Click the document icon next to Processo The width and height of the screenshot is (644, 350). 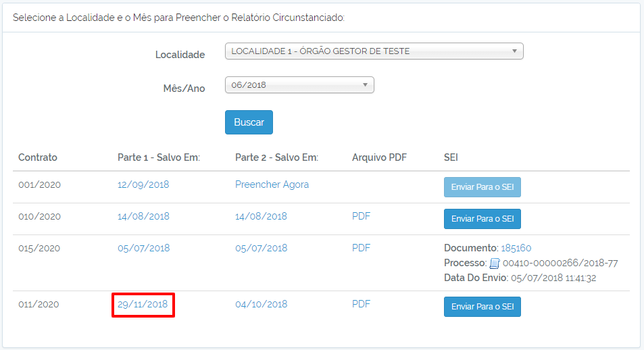point(495,263)
